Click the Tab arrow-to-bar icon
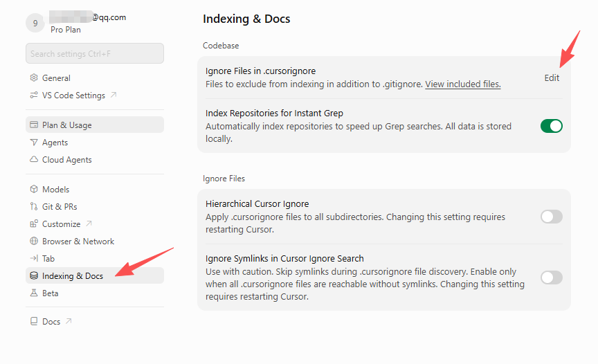The height and width of the screenshot is (364, 598). coord(34,258)
